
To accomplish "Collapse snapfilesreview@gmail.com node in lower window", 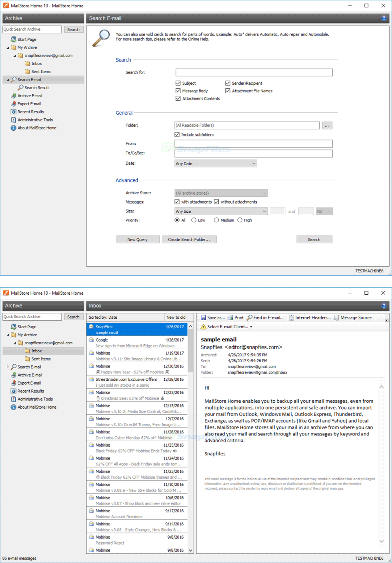I will tap(15, 343).
